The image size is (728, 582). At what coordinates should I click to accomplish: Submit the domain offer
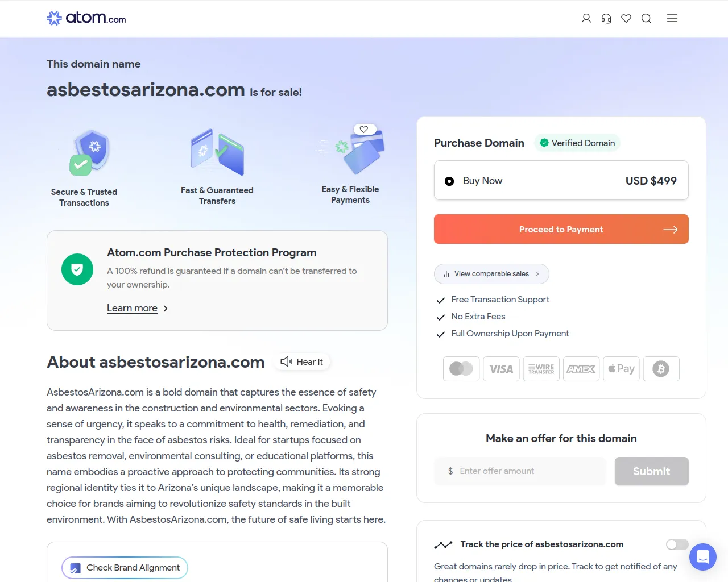pyautogui.click(x=651, y=471)
